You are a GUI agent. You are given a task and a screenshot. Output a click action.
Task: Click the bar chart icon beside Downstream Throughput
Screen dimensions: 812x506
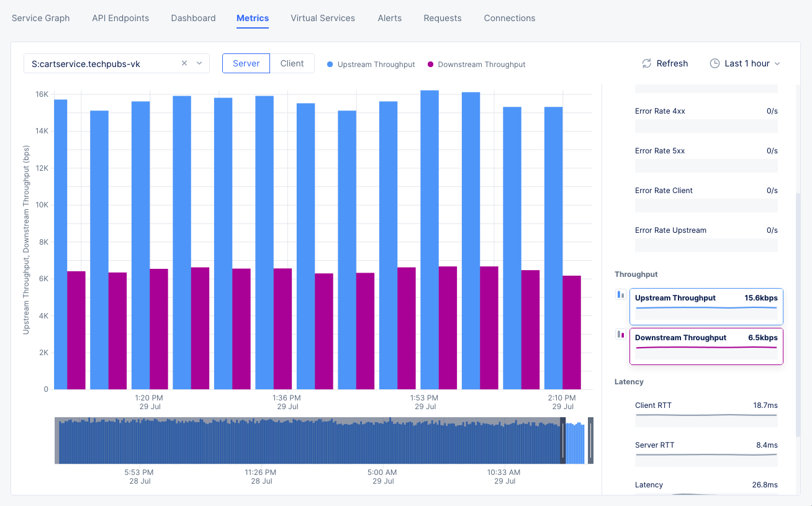[x=620, y=334]
